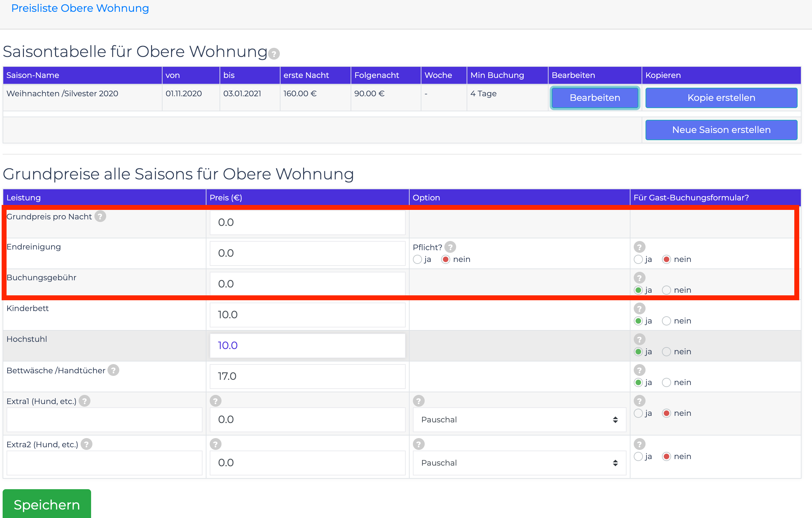Focus the Hochstuhl price field

pos(308,345)
